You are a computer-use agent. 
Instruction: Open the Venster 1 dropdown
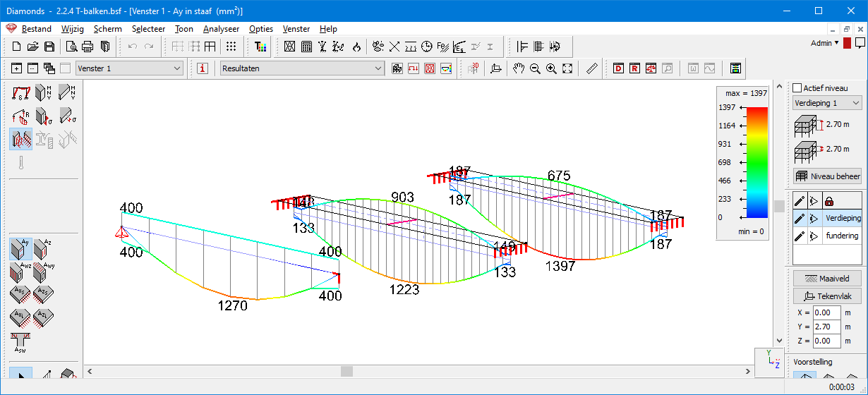click(129, 68)
